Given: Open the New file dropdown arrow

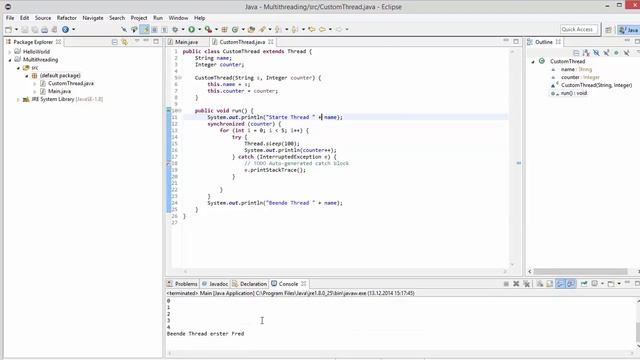Looking at the screenshot, I should click(x=16, y=29).
